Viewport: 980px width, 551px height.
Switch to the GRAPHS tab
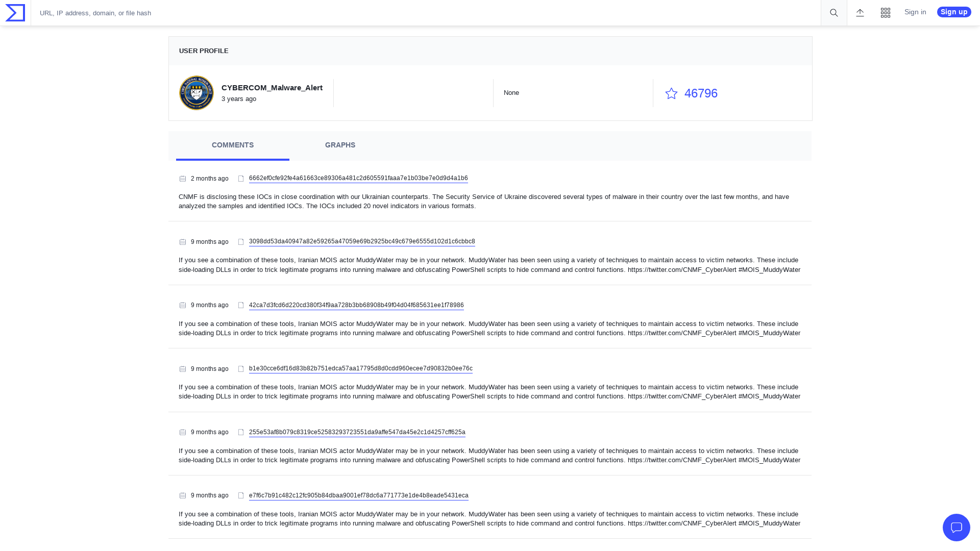point(340,145)
